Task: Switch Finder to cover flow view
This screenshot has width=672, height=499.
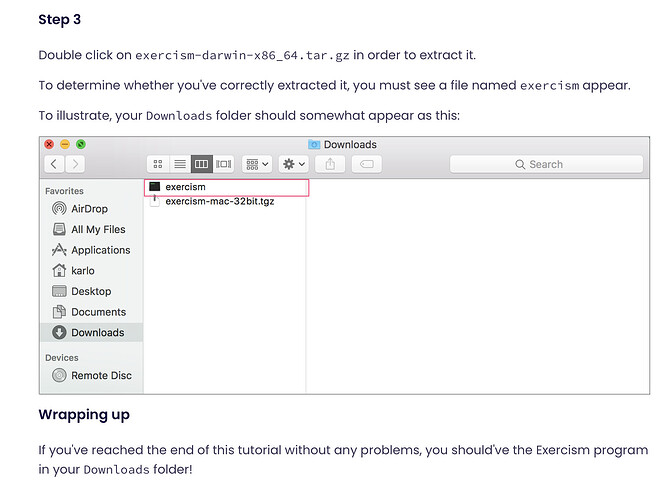Action: click(223, 164)
